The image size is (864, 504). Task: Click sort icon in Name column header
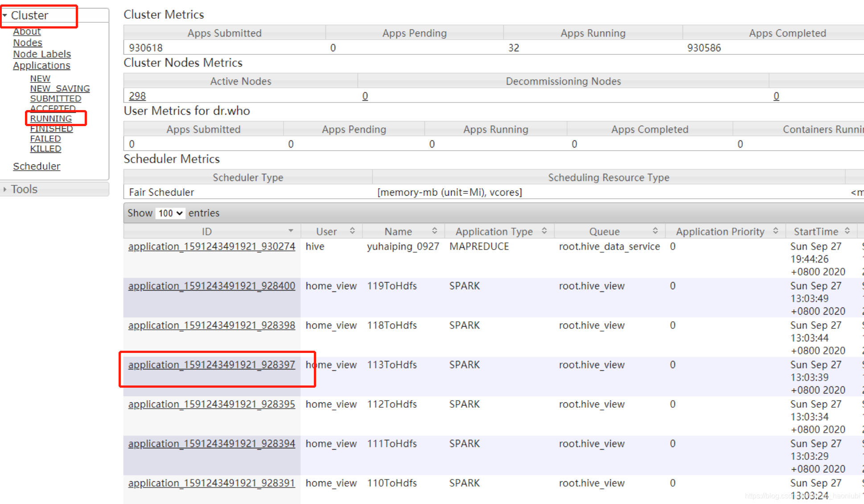pyautogui.click(x=434, y=231)
